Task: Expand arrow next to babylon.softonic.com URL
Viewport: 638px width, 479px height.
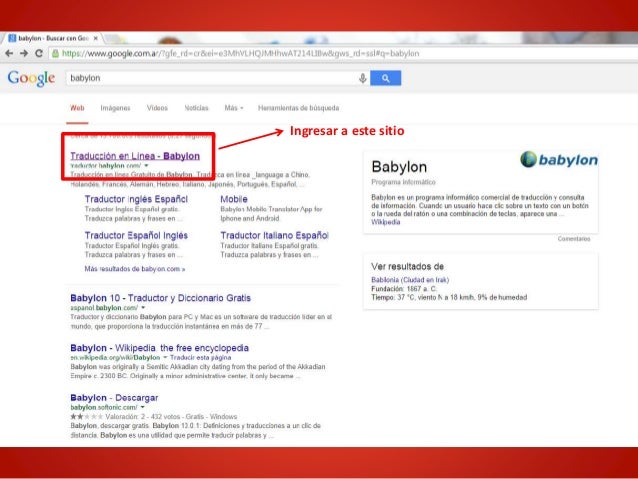Action: point(143,407)
